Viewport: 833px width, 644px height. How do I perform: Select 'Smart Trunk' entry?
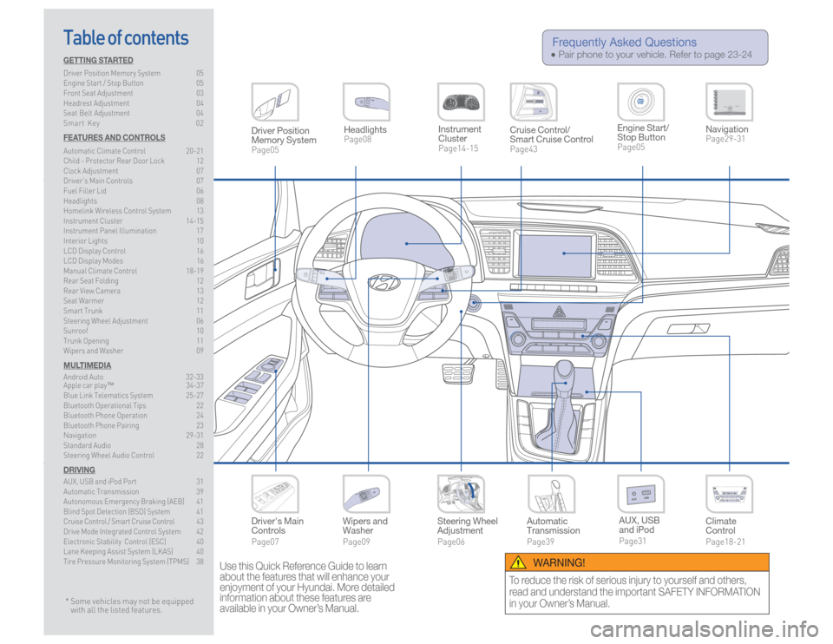pos(134,311)
